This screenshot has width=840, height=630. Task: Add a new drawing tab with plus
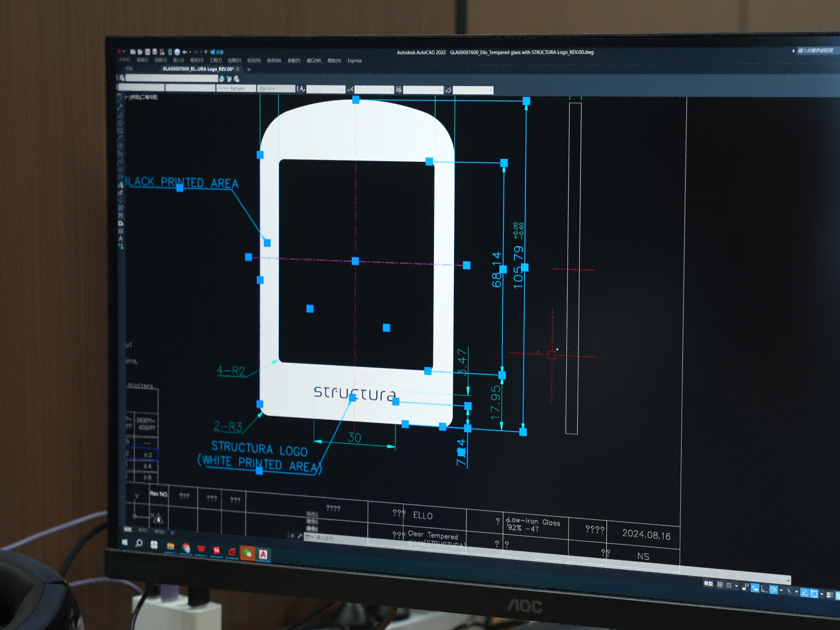(x=249, y=69)
